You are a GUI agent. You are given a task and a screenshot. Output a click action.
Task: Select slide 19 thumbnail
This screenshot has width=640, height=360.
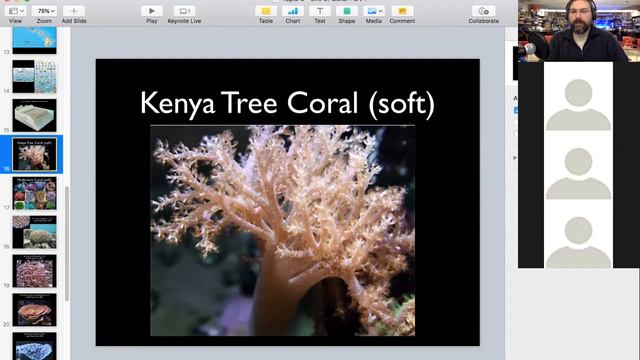tap(34, 271)
